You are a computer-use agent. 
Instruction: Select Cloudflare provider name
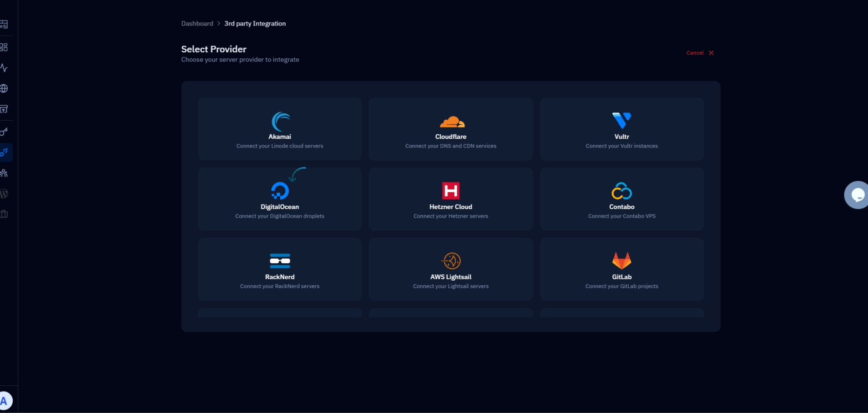click(x=451, y=137)
